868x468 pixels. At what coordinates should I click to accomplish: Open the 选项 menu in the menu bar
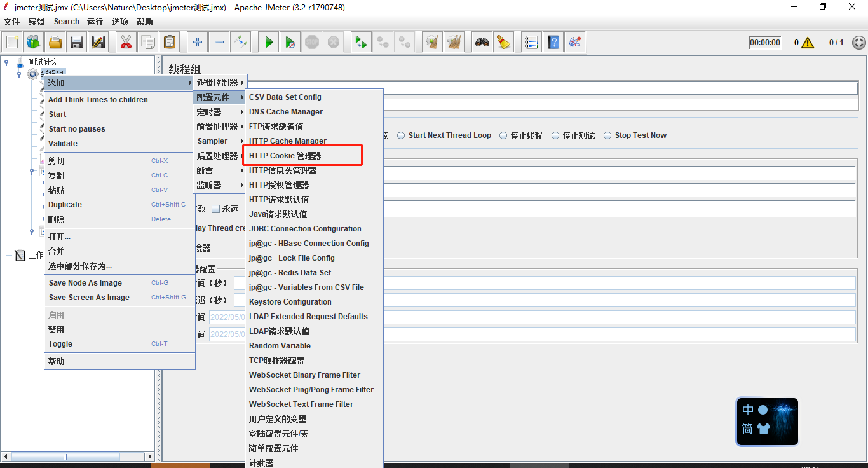[119, 22]
